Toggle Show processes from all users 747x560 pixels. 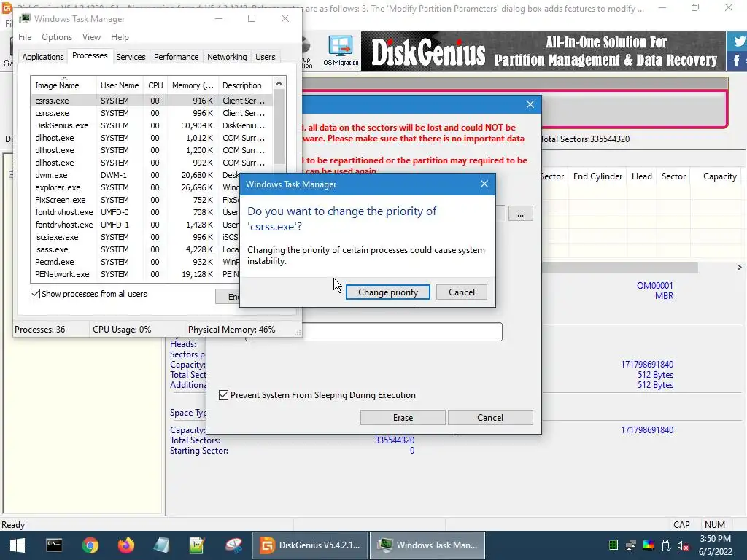pyautogui.click(x=35, y=294)
